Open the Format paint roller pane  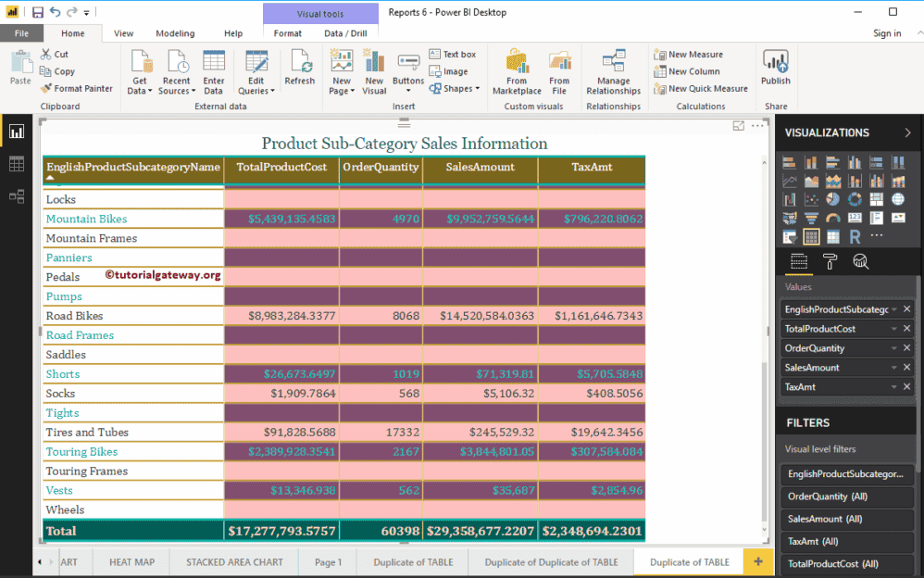pos(831,262)
